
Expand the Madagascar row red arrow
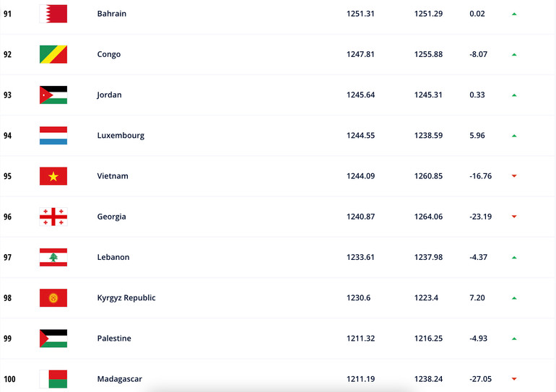[514, 379]
